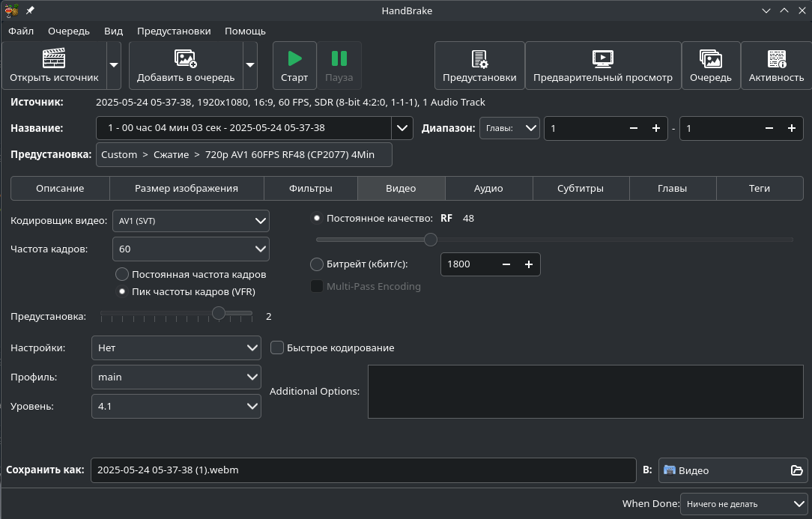Viewport: 812px width, 519px height.
Task: Open the Профиль main dropdown
Action: pyautogui.click(x=176, y=377)
